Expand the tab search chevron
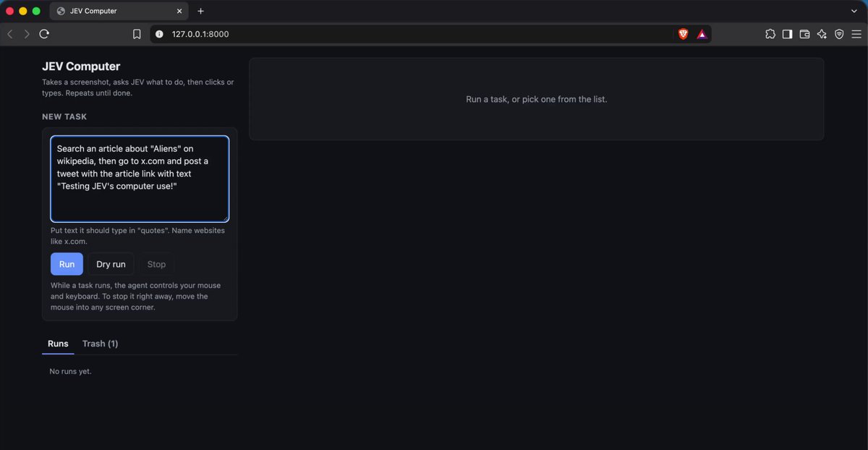This screenshot has width=868, height=450. coord(854,11)
